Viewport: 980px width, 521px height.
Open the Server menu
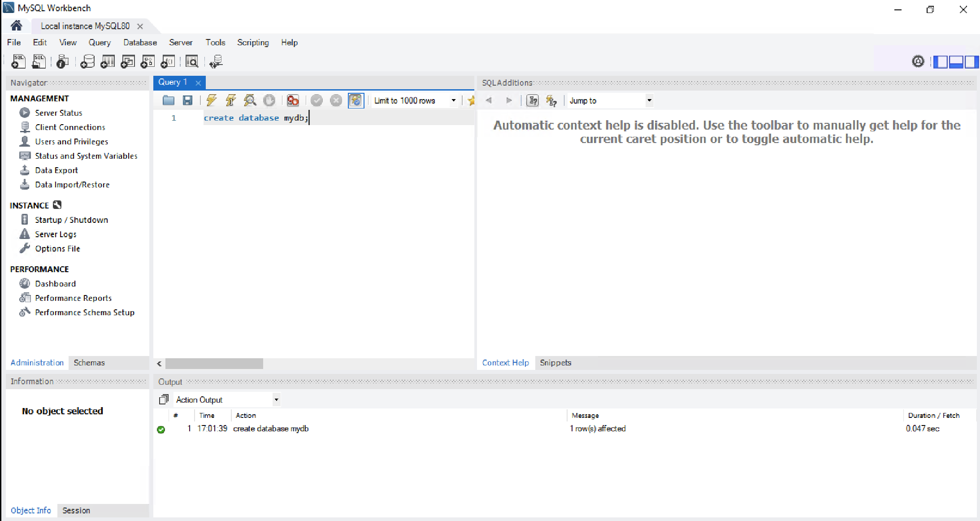pyautogui.click(x=181, y=42)
